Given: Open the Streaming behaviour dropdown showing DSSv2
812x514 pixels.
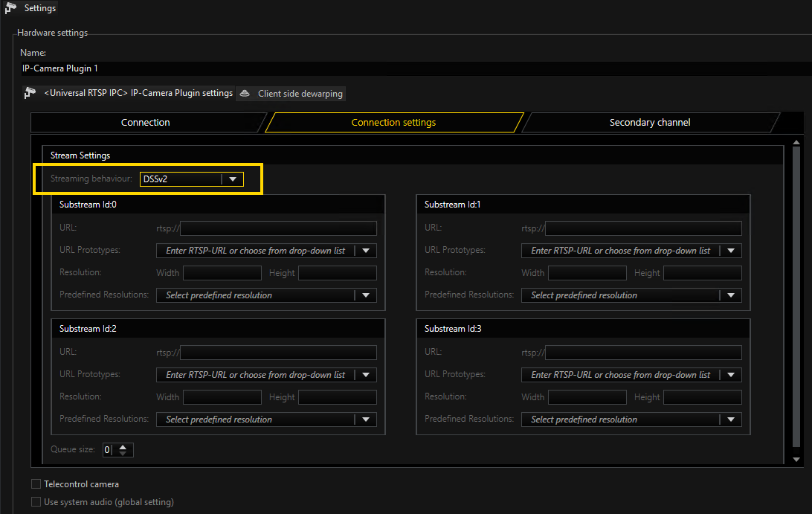Looking at the screenshot, I should pyautogui.click(x=233, y=179).
